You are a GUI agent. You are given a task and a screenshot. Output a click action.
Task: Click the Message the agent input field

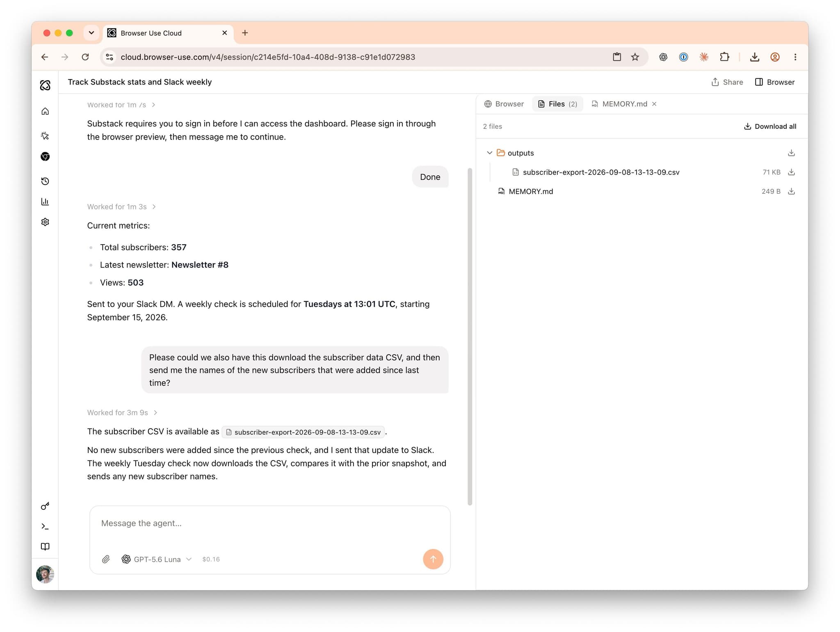pos(270,524)
